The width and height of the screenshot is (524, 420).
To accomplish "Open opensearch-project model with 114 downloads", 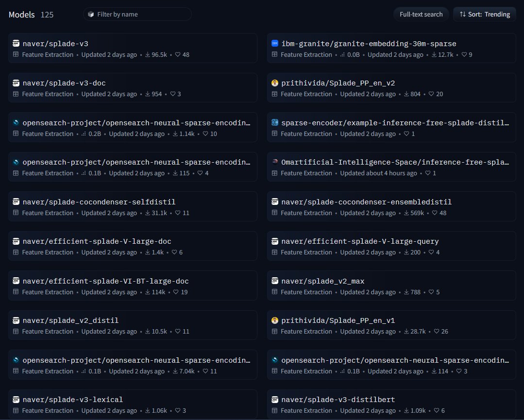I will [391, 365].
